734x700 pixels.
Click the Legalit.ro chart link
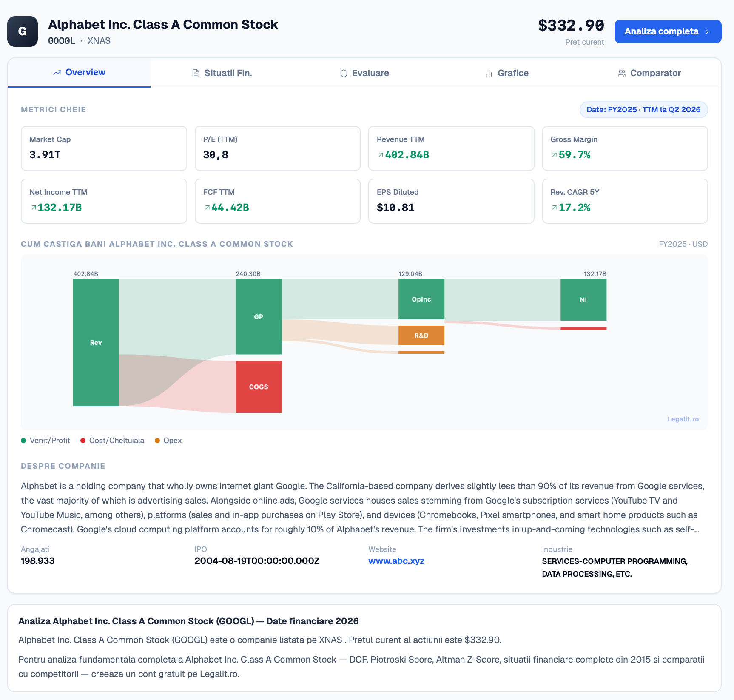683,419
